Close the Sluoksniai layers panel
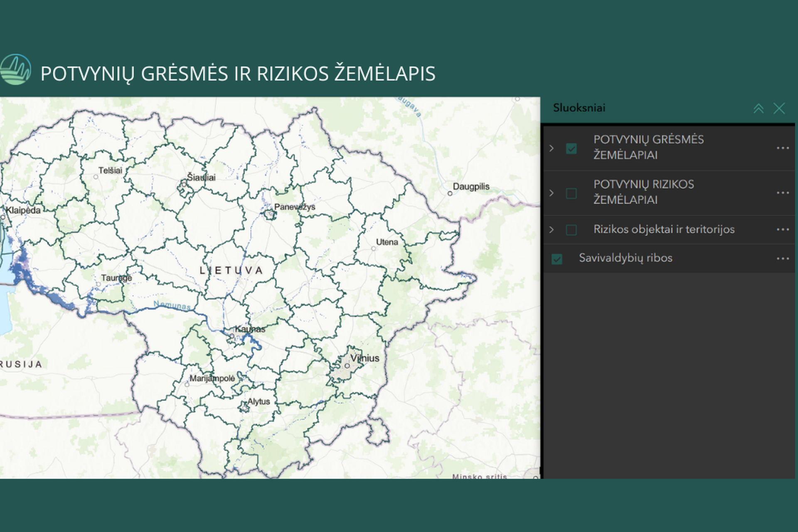 click(779, 108)
